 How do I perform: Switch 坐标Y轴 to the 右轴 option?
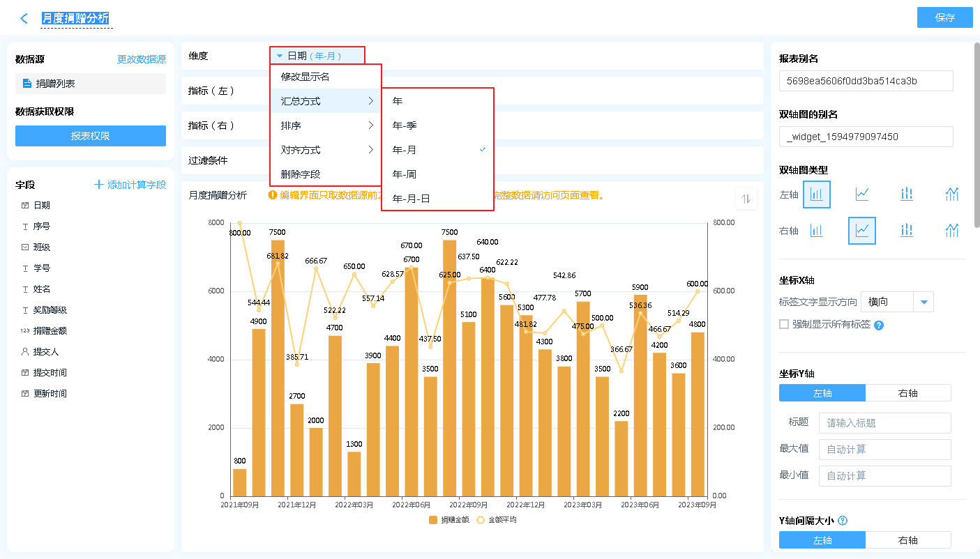[907, 393]
